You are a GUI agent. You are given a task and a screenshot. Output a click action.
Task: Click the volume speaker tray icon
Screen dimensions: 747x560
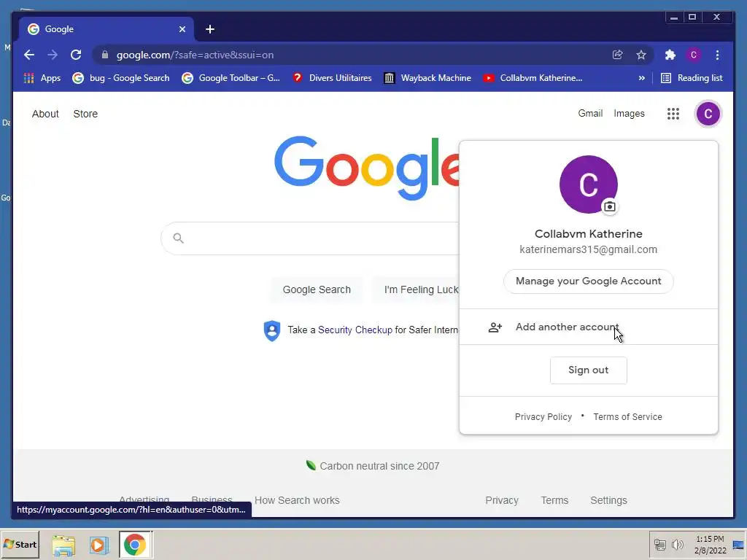tap(677, 545)
